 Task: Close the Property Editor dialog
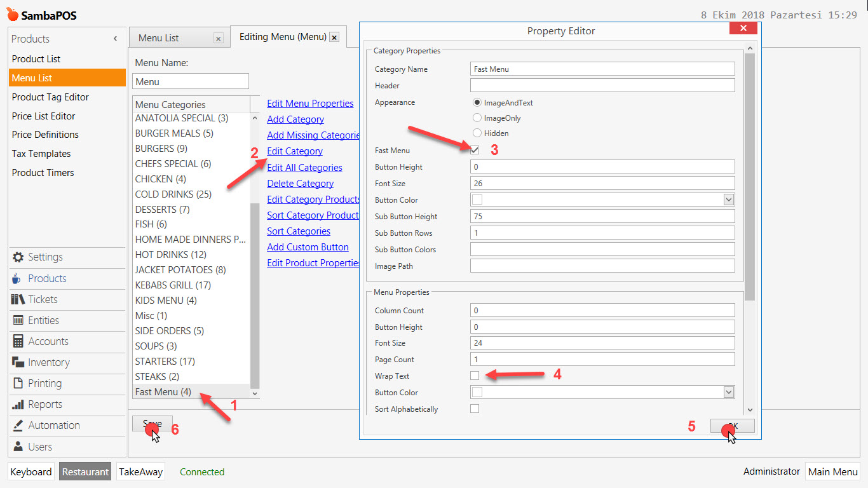pos(743,28)
